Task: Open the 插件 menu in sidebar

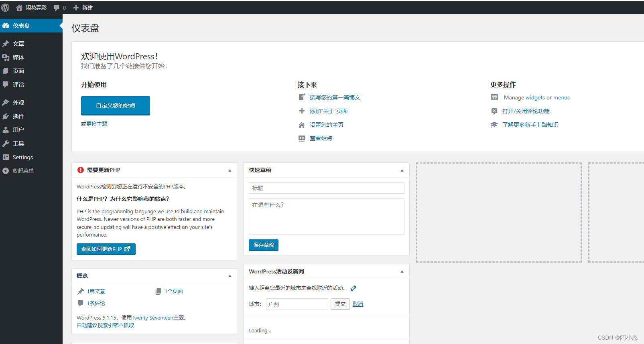Action: coord(31,116)
